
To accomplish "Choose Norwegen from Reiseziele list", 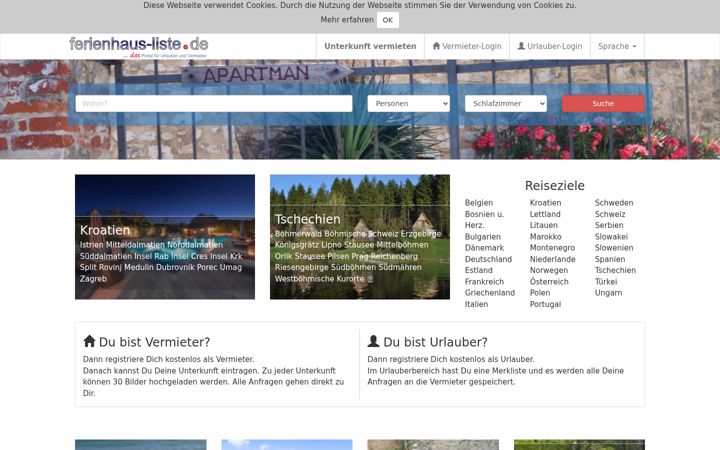I will [549, 270].
